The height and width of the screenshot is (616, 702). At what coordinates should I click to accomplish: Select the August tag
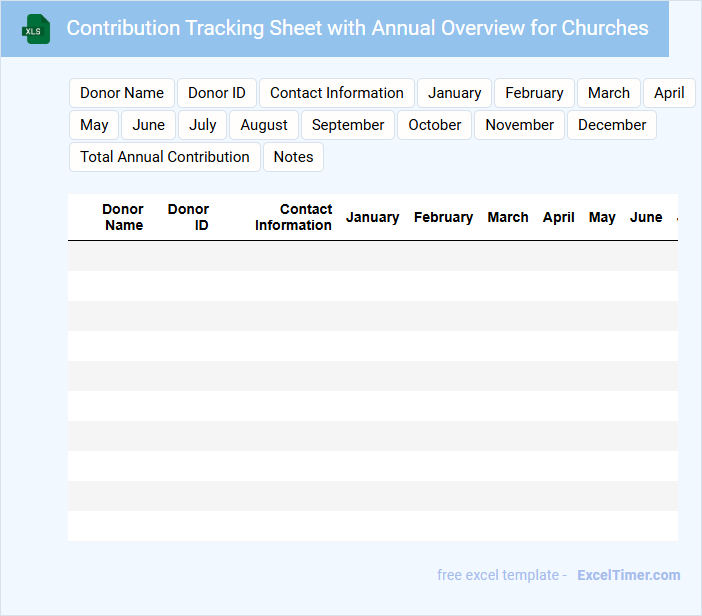pyautogui.click(x=264, y=125)
